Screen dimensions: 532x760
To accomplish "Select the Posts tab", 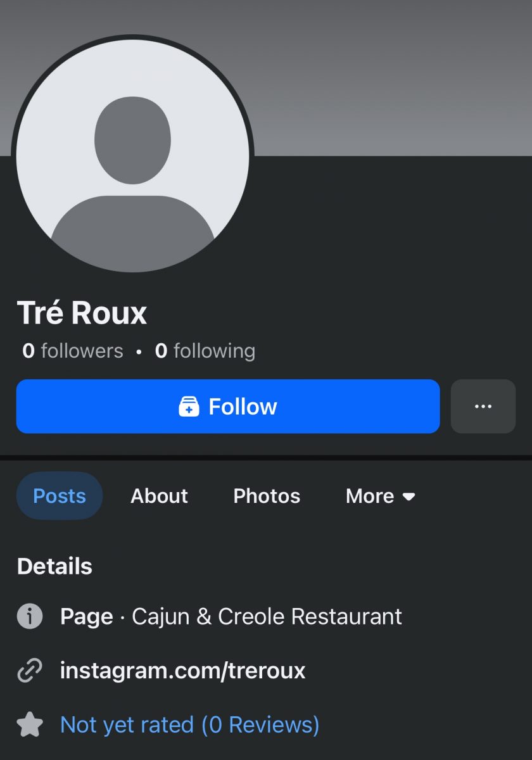I will 60,496.
